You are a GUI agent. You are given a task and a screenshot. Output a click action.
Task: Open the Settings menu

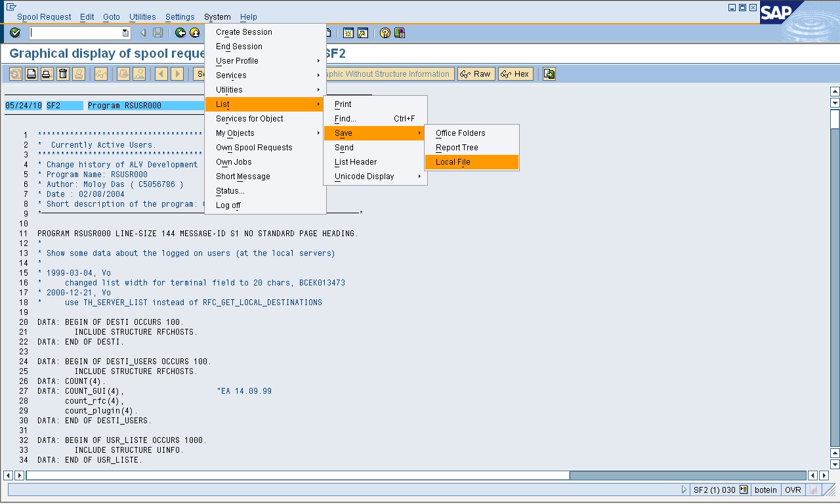pyautogui.click(x=180, y=17)
